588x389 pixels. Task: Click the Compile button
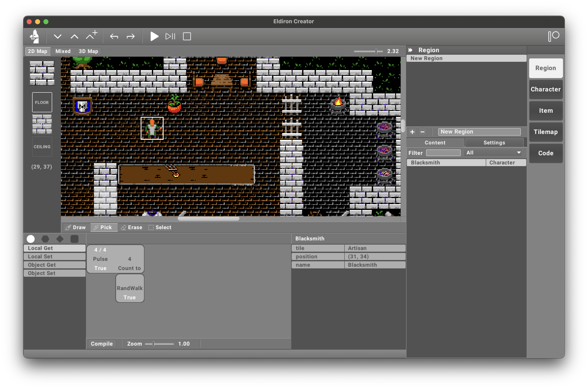click(x=102, y=344)
